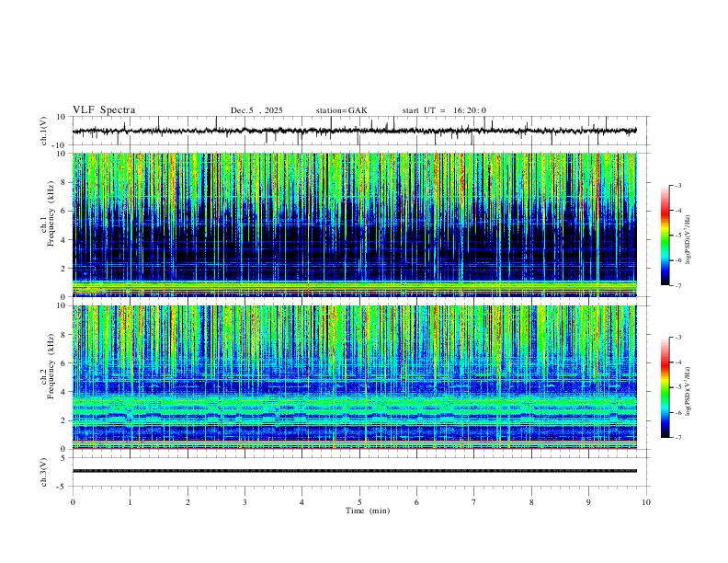Click the "9" minute tick label
728x563 pixels.
(588, 502)
